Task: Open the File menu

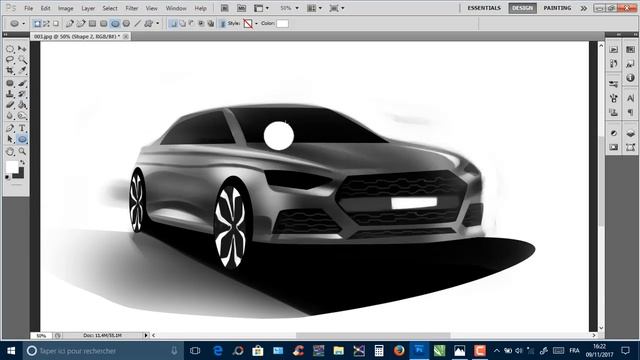Action: [29, 8]
